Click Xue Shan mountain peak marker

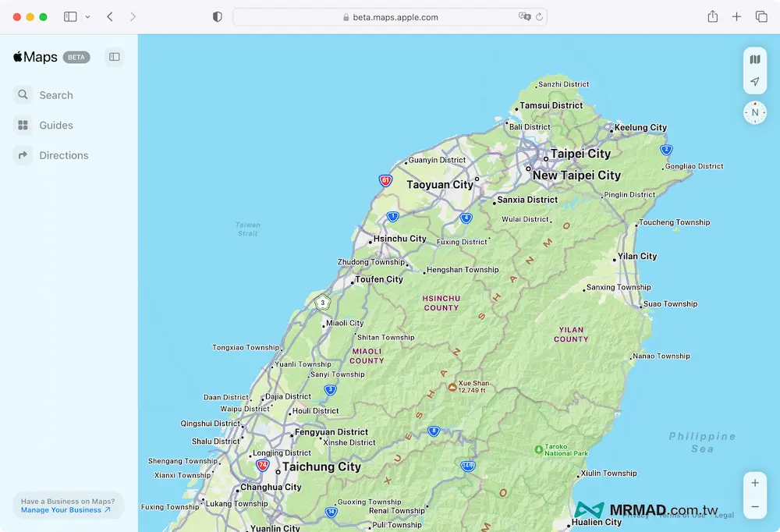click(x=452, y=387)
